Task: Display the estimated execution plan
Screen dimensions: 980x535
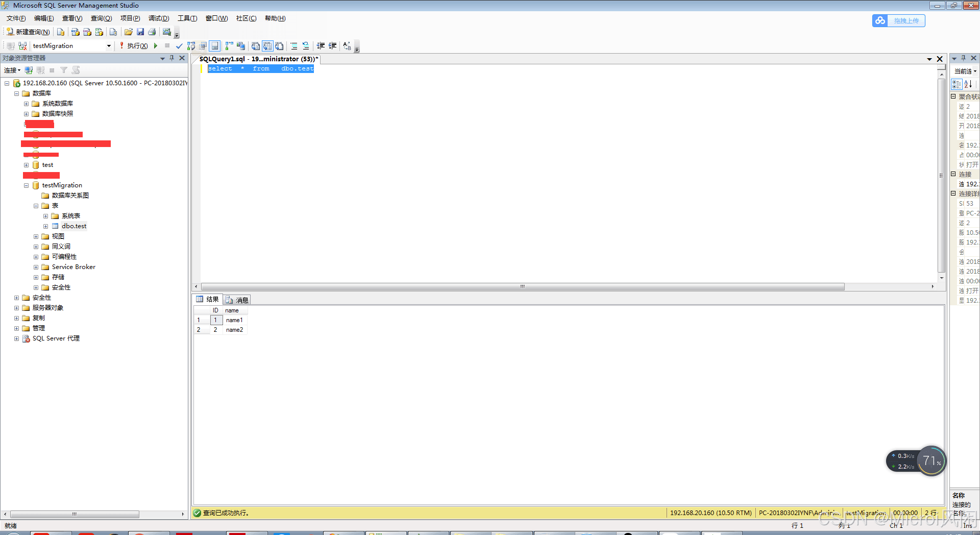Action: click(x=191, y=46)
